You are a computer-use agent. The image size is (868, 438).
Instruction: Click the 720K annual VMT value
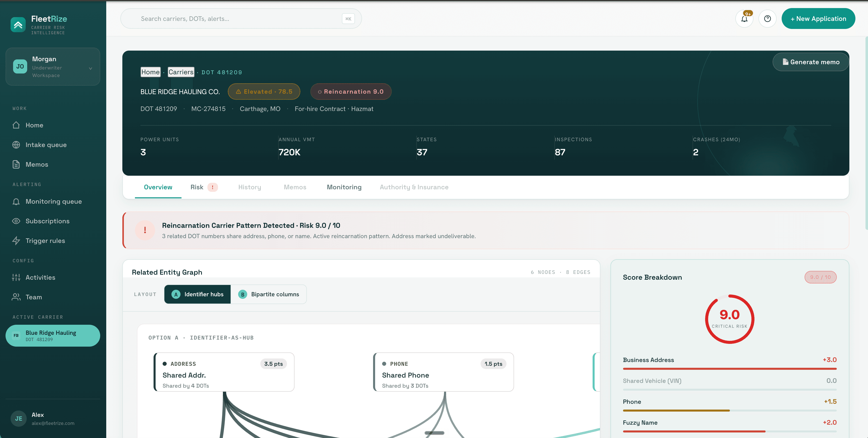click(290, 152)
